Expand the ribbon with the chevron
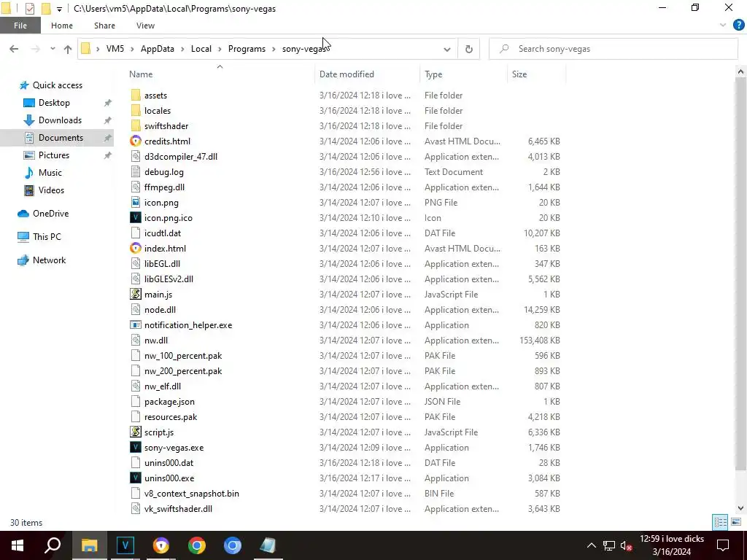 (723, 26)
